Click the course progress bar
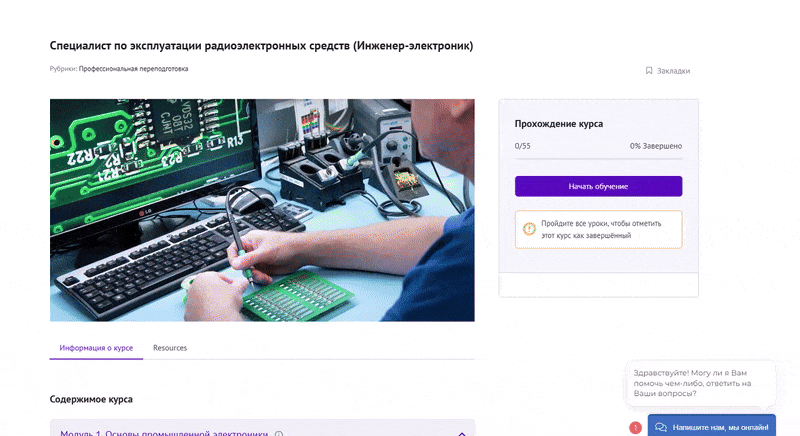 pyautogui.click(x=598, y=158)
